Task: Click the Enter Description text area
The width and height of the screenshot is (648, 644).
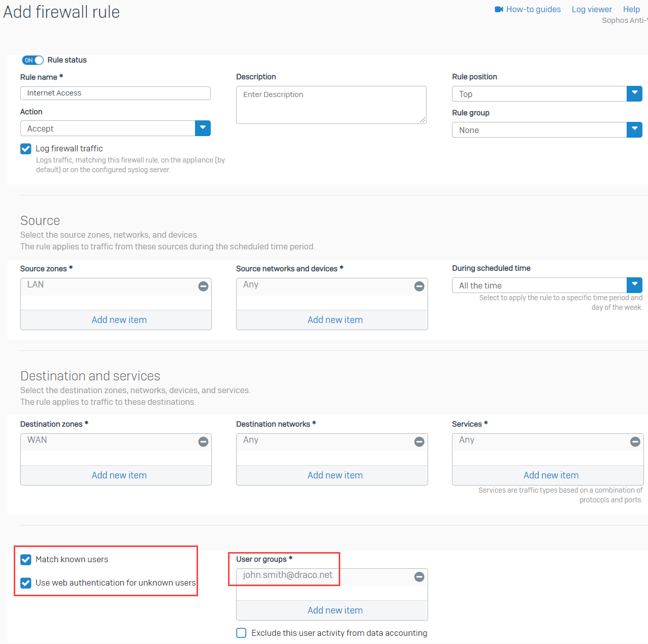Action: (331, 105)
